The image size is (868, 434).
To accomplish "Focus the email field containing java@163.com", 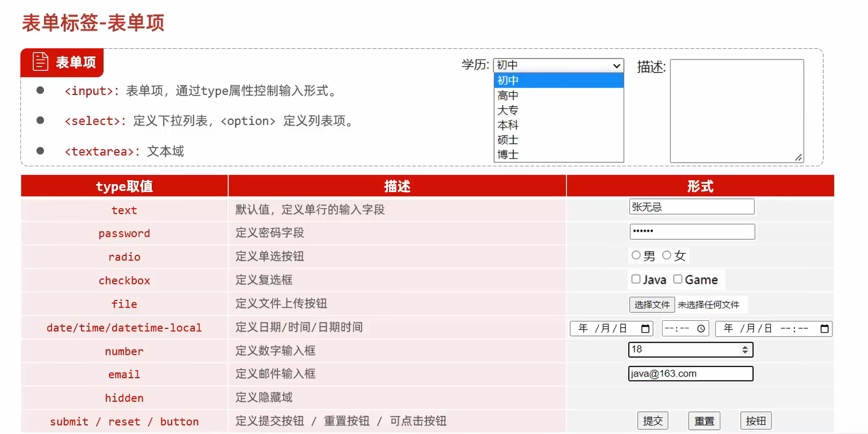I will pyautogui.click(x=690, y=374).
